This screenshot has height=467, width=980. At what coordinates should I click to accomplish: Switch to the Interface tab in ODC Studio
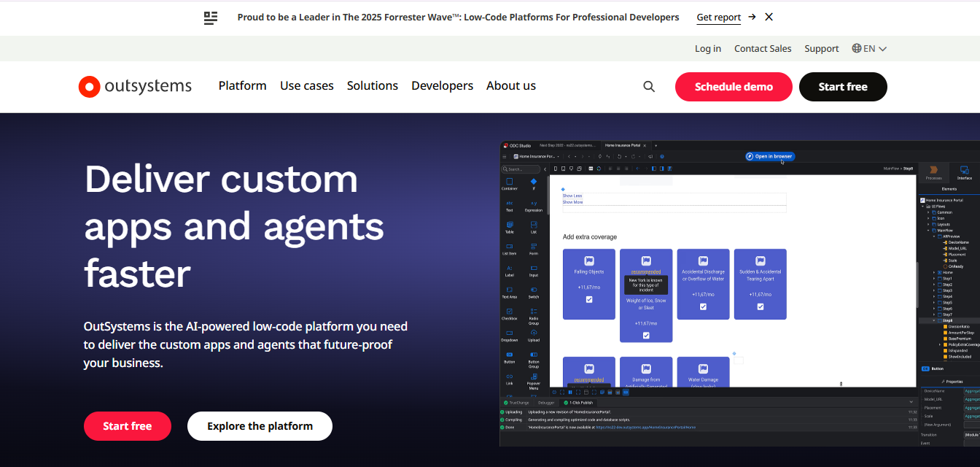click(964, 174)
